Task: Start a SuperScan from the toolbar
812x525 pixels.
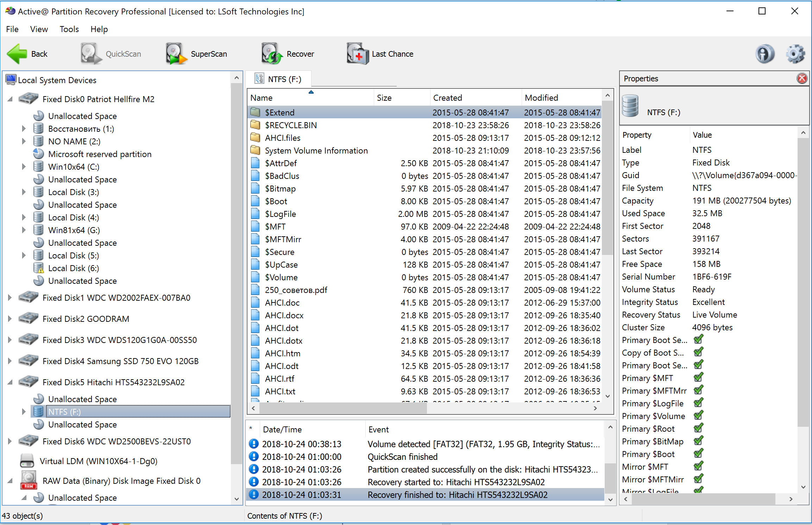Action: [x=176, y=54]
